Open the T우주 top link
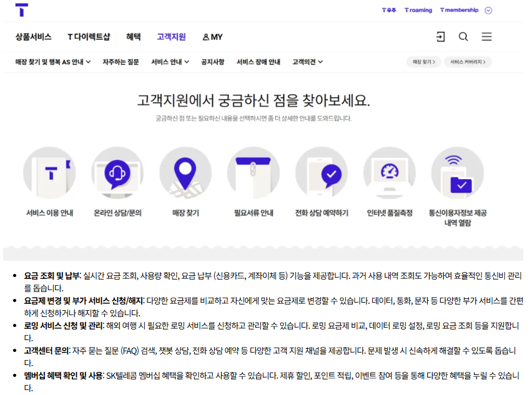Viewport: 532px width, 395px height. (389, 10)
